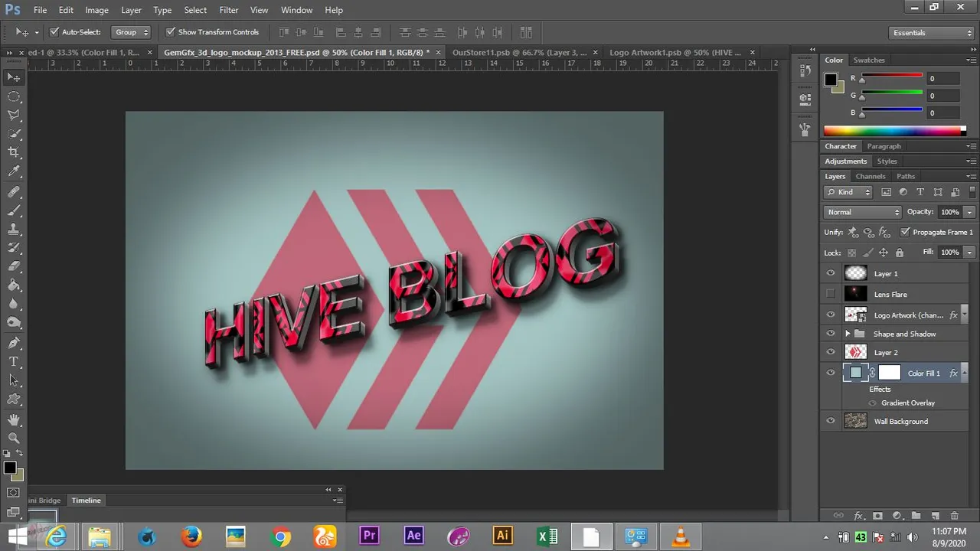Hide Layer 2 visibility eye
980x551 pixels.
pyautogui.click(x=831, y=352)
